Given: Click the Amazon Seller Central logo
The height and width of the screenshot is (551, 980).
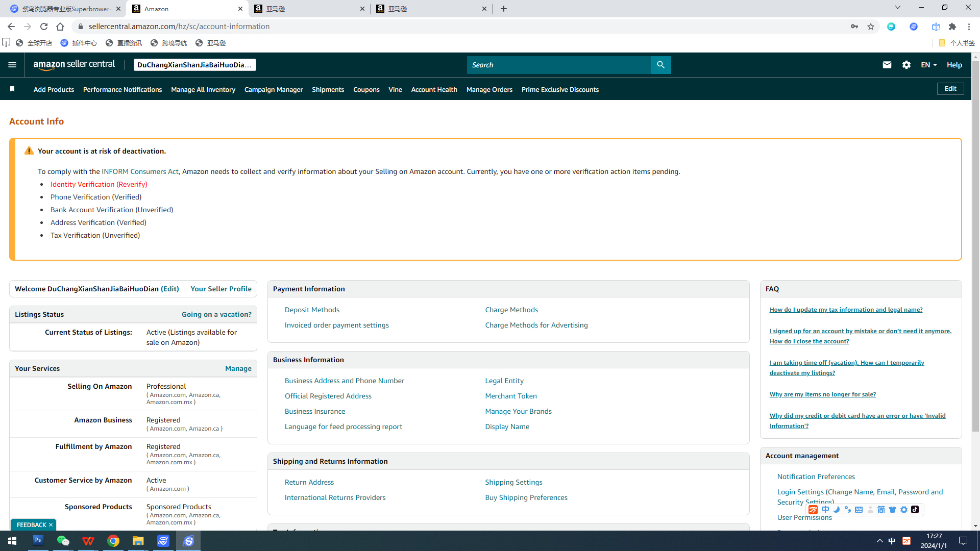Looking at the screenshot, I should [x=74, y=65].
